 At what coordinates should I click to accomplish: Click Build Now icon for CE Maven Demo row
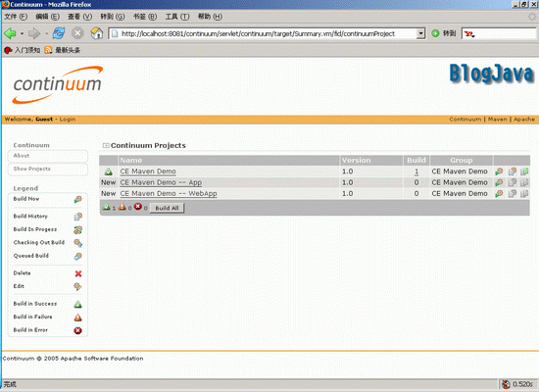pos(499,171)
